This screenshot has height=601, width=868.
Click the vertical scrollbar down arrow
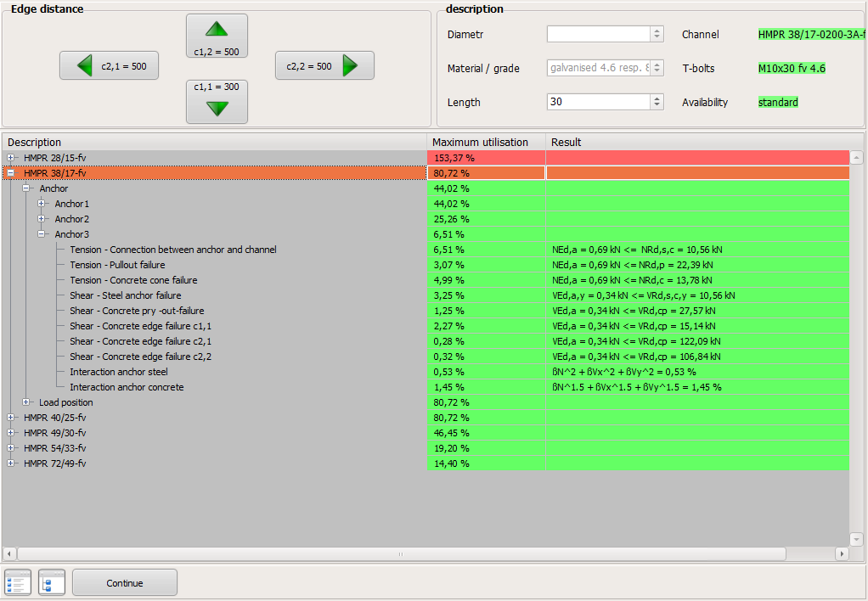click(856, 538)
